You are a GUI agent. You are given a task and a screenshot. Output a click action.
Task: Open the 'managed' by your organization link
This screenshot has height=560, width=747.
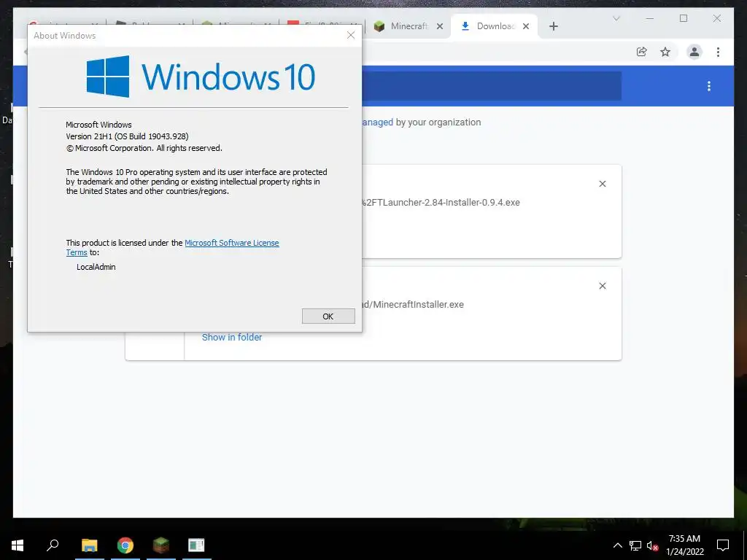point(377,122)
